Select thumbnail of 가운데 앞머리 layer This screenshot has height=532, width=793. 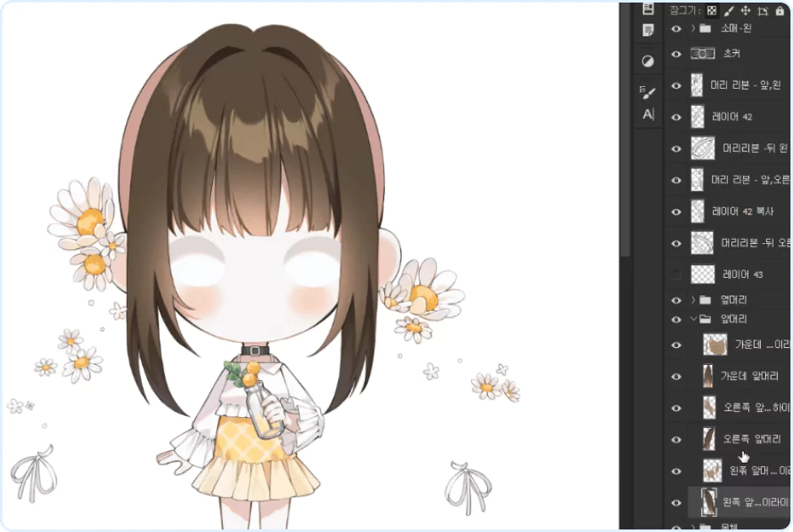[x=709, y=377]
